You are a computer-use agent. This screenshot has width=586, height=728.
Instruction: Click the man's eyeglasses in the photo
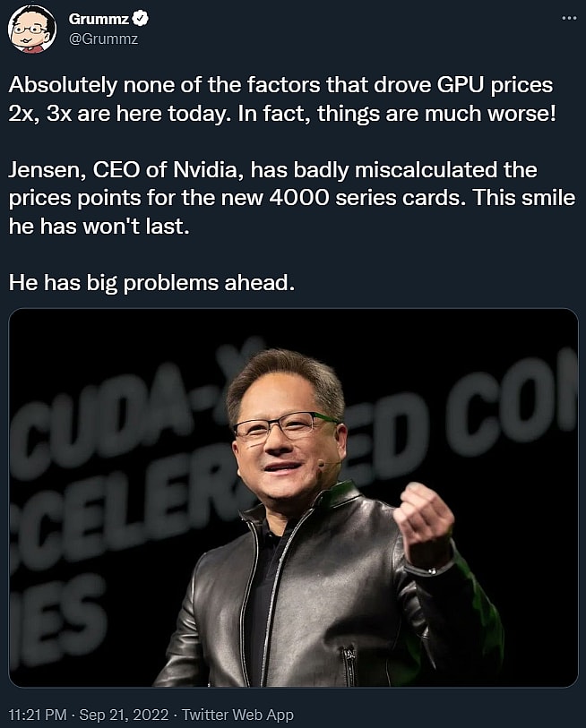[x=283, y=424]
